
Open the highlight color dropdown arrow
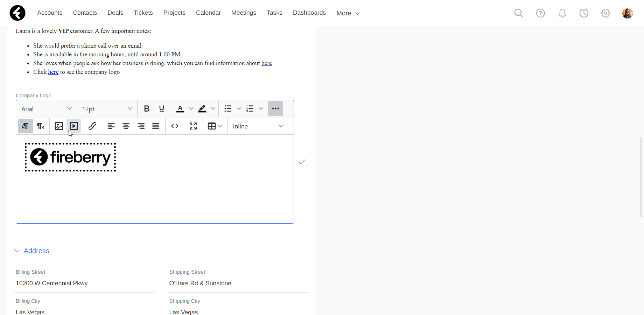(213, 108)
